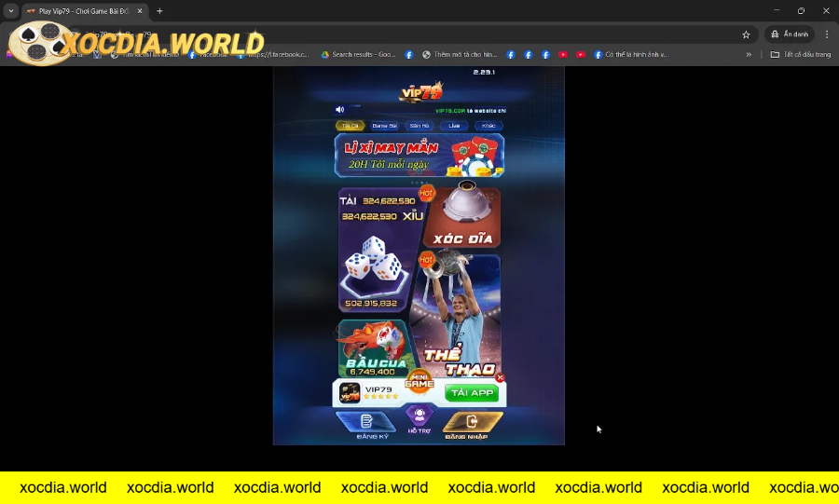Open the Săn Hũ tab
The image size is (839, 504).
[x=419, y=126]
